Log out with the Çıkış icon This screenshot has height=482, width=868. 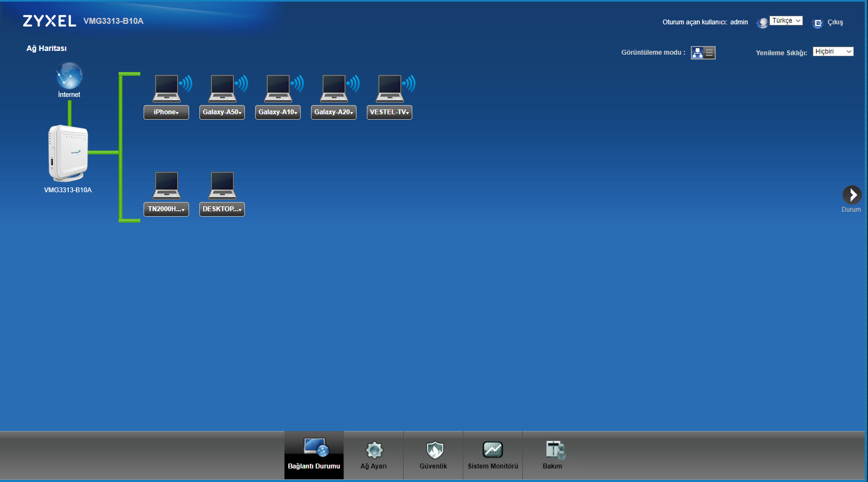point(818,23)
